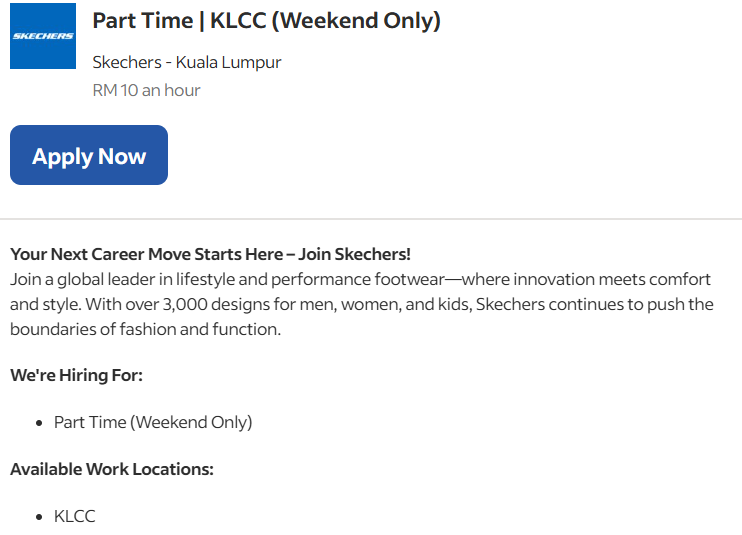Click the Skechers company logo

[43, 36]
